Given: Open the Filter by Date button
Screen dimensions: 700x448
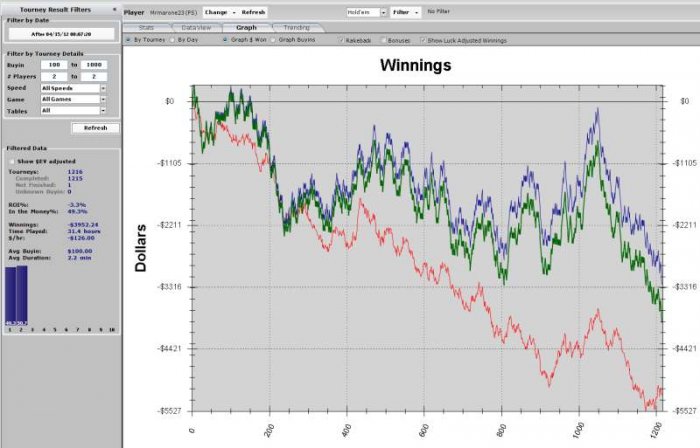Looking at the screenshot, I should (x=61, y=34).
